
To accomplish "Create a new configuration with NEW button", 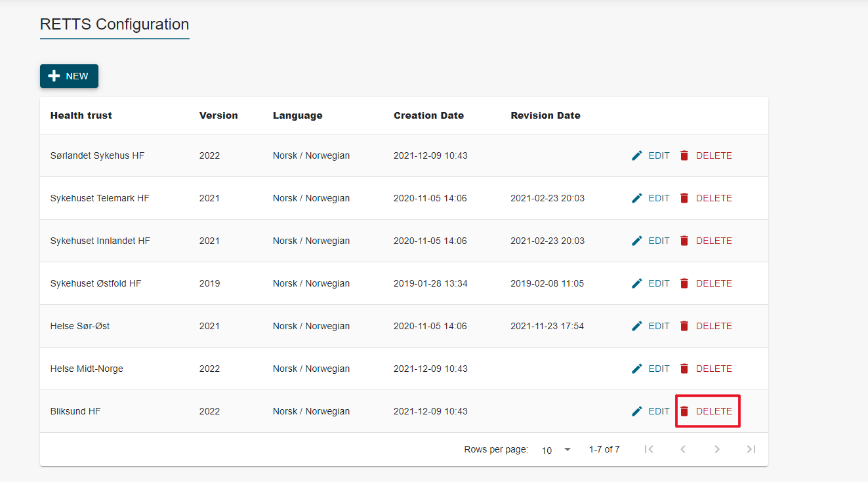I will 69,76.
